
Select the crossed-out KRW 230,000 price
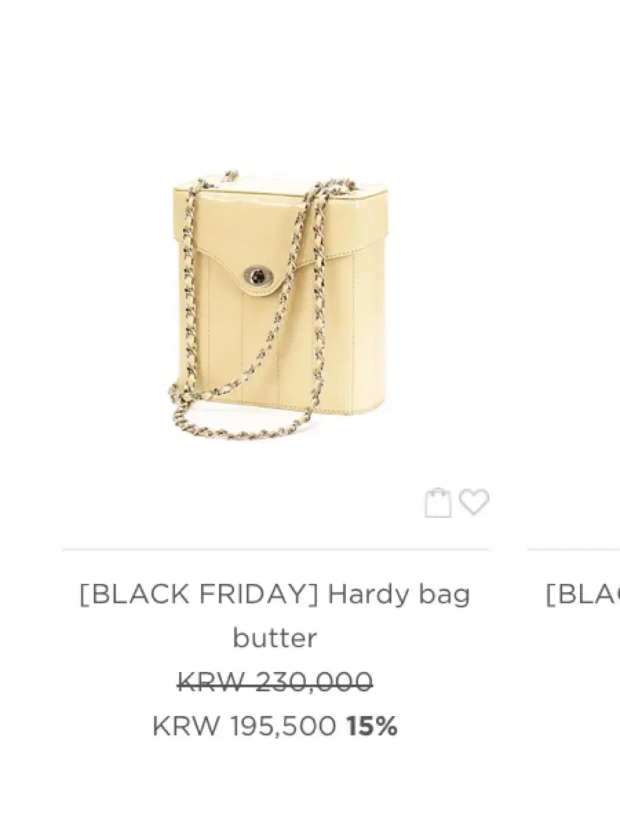(x=275, y=682)
